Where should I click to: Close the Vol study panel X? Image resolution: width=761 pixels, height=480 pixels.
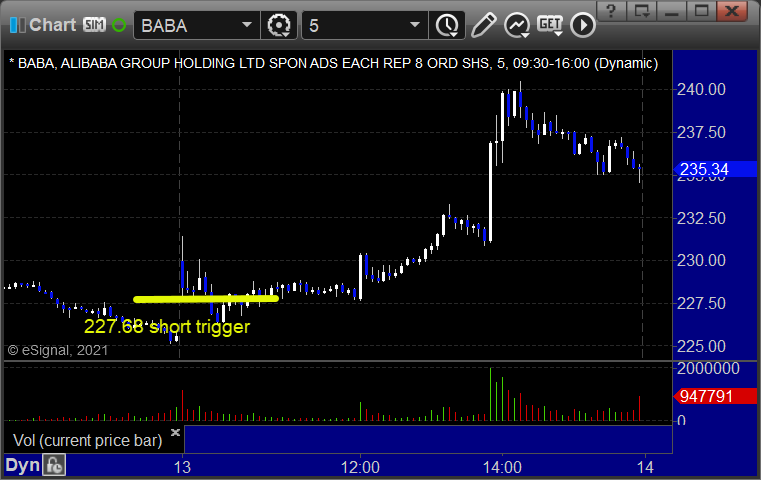(175, 432)
